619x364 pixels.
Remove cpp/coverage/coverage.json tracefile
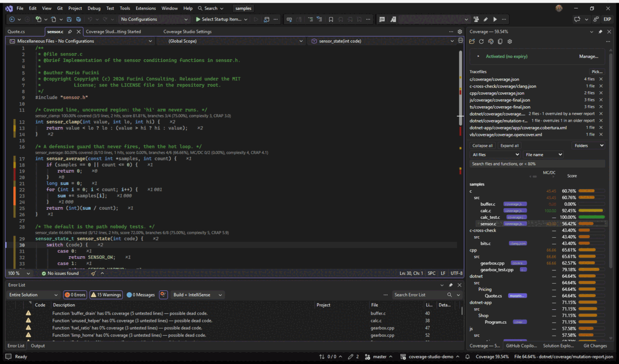click(601, 93)
